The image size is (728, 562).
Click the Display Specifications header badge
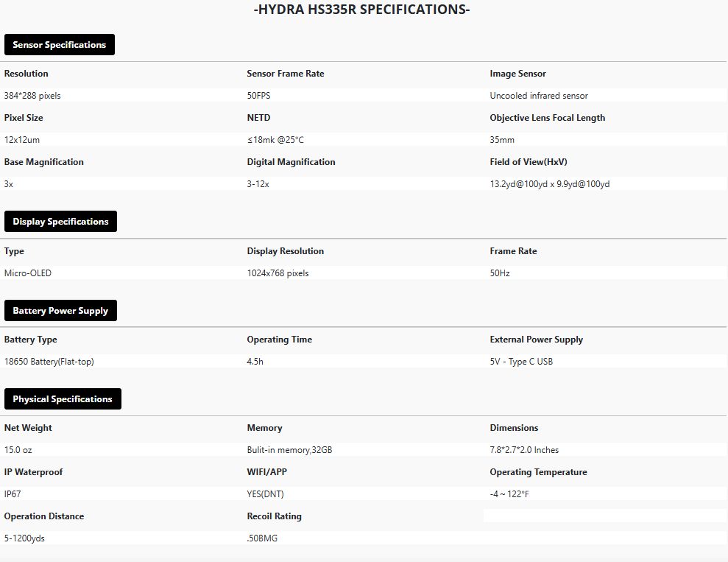click(x=61, y=222)
